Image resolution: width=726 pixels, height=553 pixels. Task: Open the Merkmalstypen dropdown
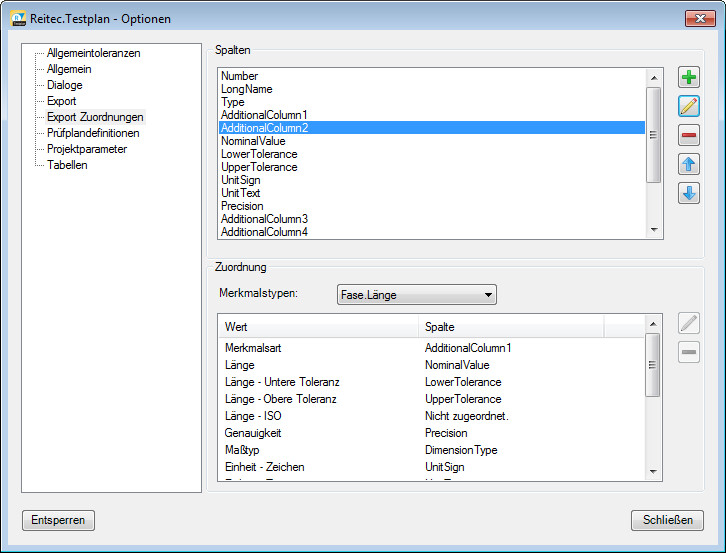coord(417,295)
